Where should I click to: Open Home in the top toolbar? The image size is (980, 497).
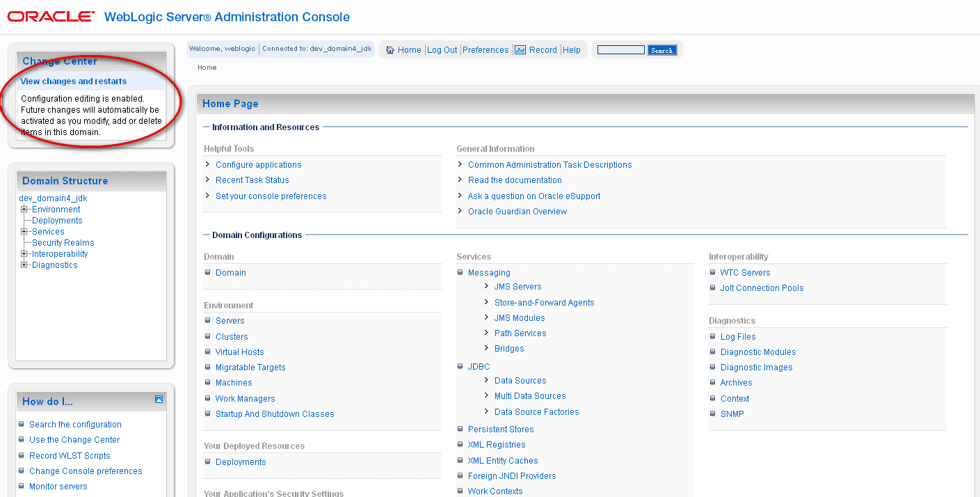410,50
